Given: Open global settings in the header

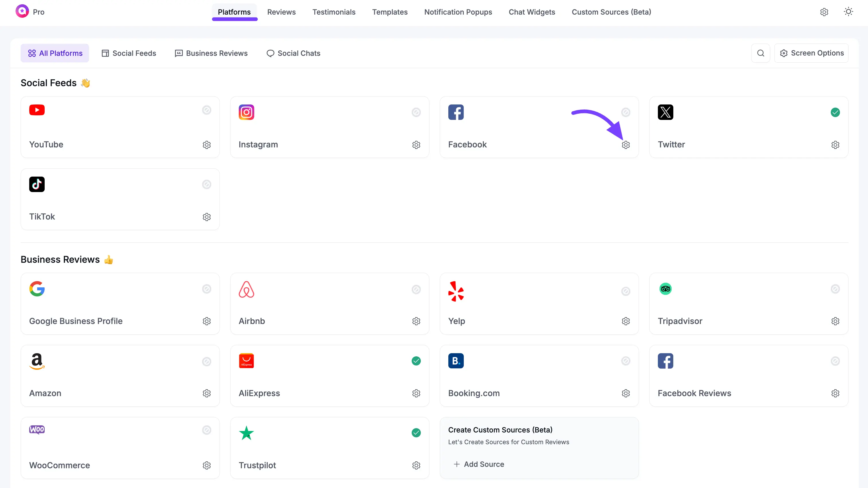Looking at the screenshot, I should [824, 12].
